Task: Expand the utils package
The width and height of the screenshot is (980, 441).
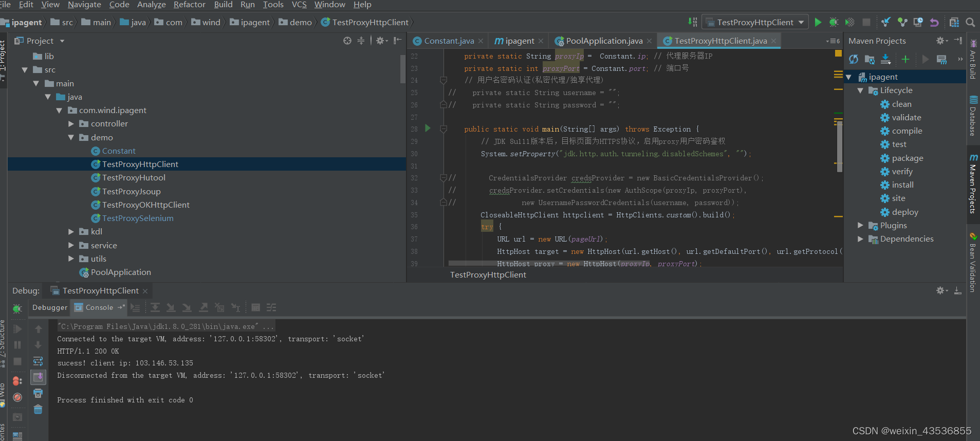Action: (71, 259)
